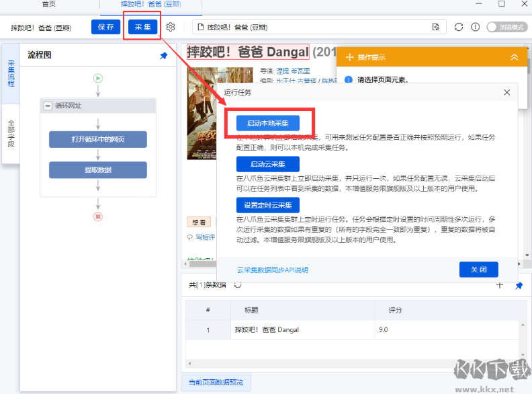Toggle the 浏览模式 switch
532x394 pixels.
507,27
